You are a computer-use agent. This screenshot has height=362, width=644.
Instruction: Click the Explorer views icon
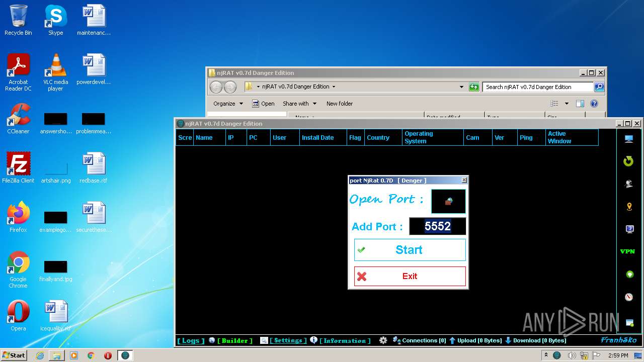coord(554,104)
